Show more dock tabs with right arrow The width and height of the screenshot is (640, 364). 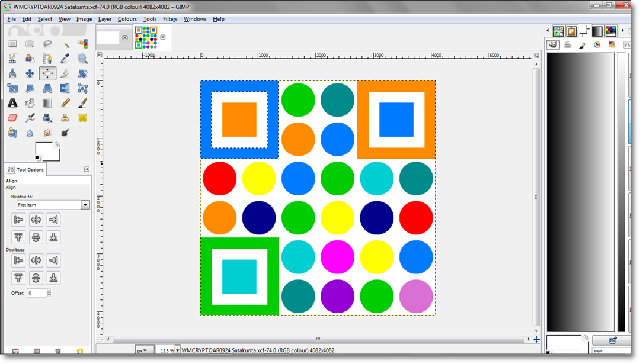click(622, 31)
